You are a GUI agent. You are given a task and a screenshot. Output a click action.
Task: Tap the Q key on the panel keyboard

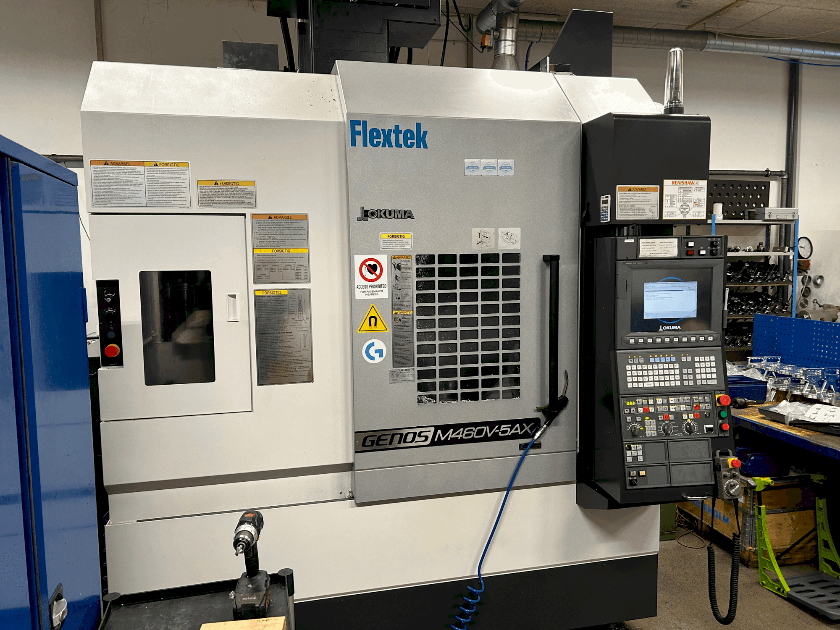point(628,367)
